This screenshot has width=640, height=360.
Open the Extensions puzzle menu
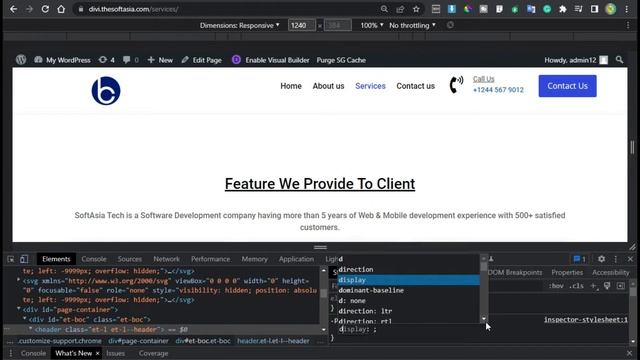point(563,9)
